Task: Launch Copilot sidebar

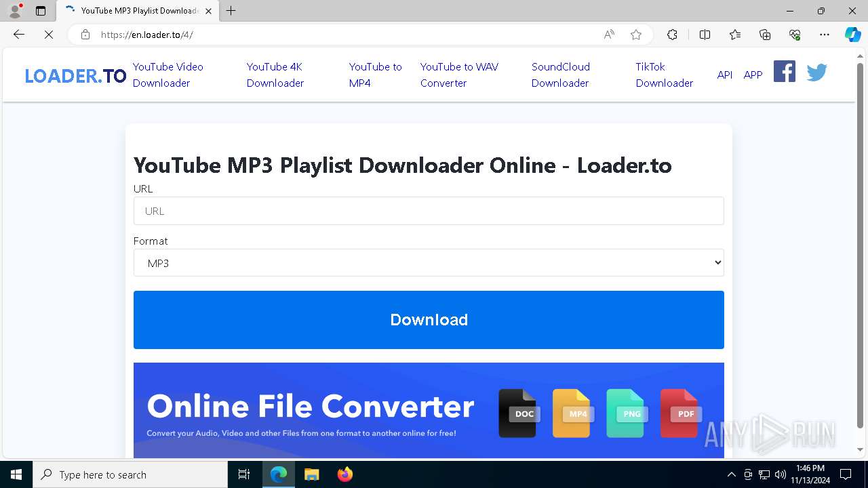Action: pos(852,35)
